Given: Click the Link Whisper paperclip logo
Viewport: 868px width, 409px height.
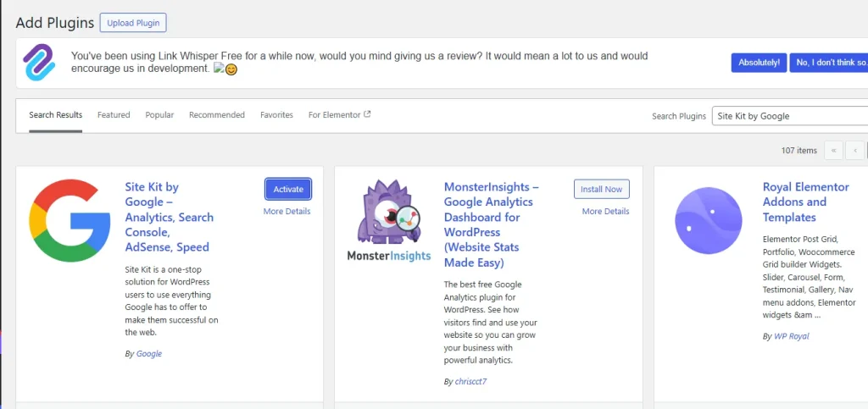Looking at the screenshot, I should (39, 63).
